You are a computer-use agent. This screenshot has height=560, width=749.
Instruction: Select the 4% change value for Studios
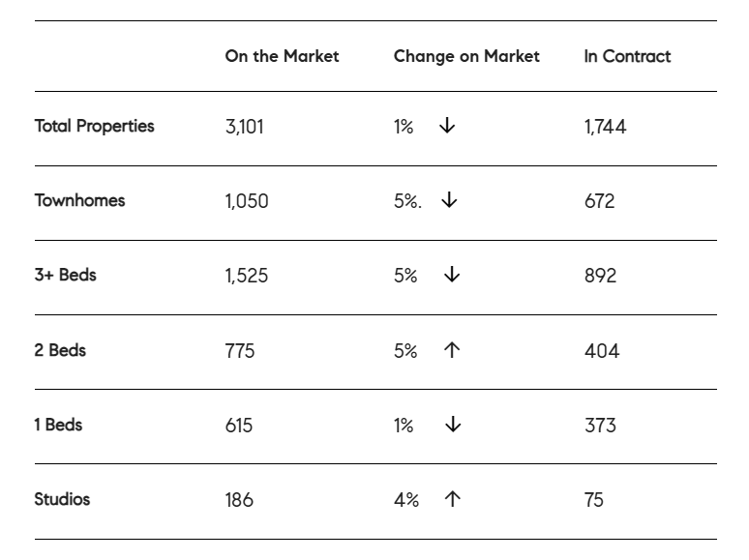click(406, 500)
